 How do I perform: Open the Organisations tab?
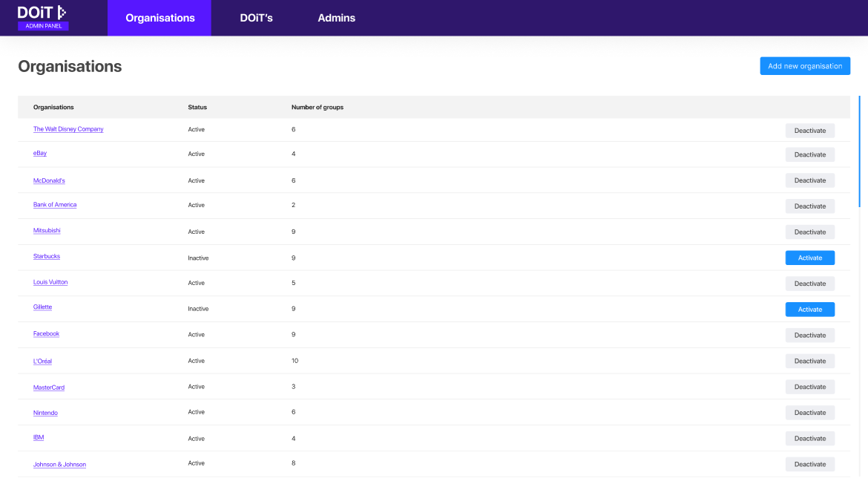pos(160,18)
